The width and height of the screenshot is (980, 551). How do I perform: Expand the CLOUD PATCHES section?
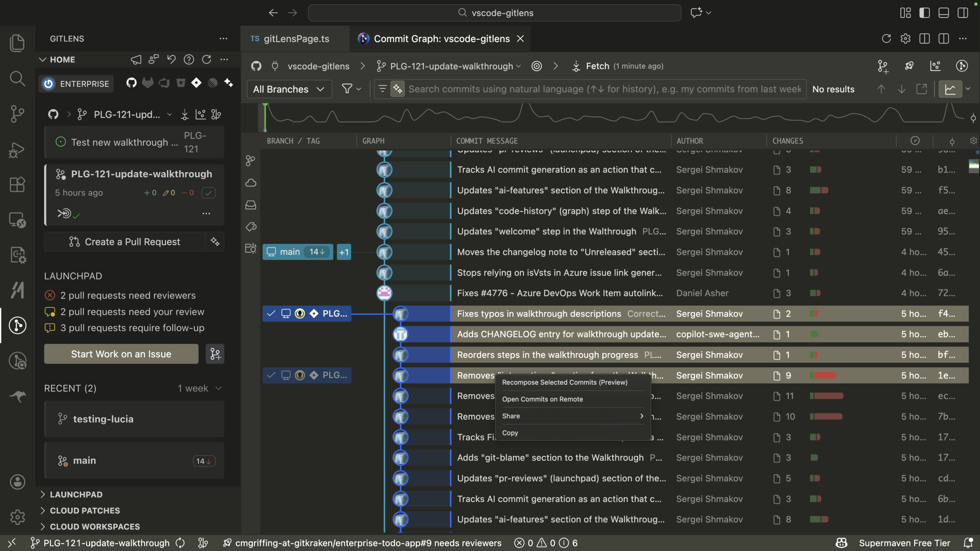[x=85, y=510]
